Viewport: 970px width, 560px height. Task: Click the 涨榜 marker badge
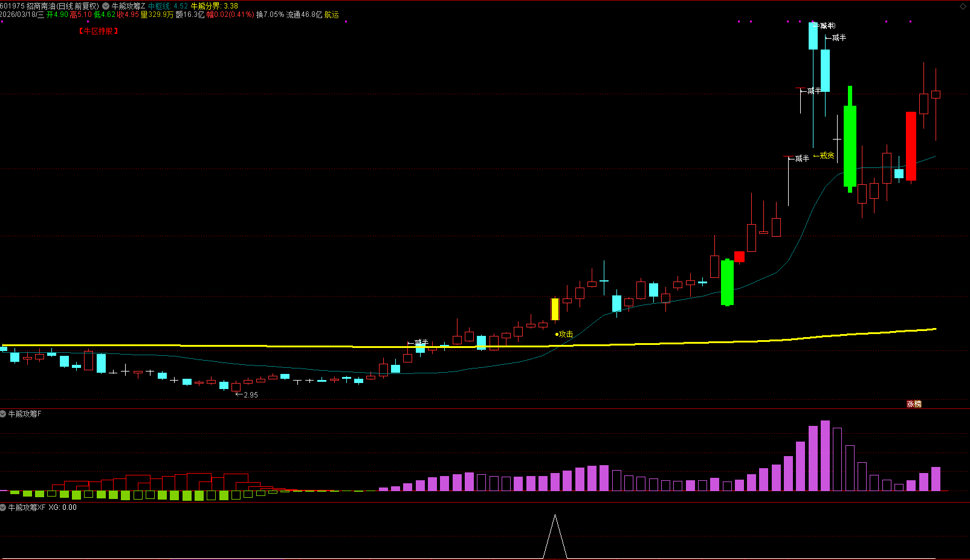tap(914, 404)
